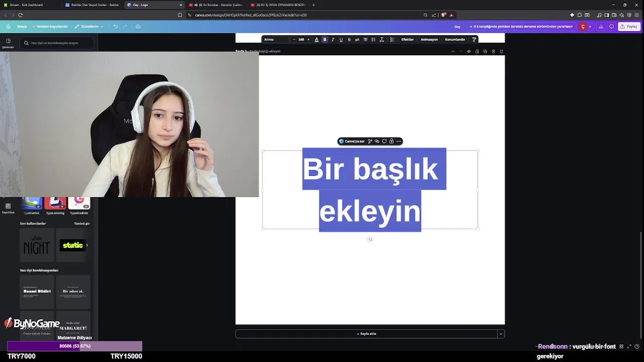Open a new browser tab
The width and height of the screenshot is (644, 362).
tap(313, 5)
